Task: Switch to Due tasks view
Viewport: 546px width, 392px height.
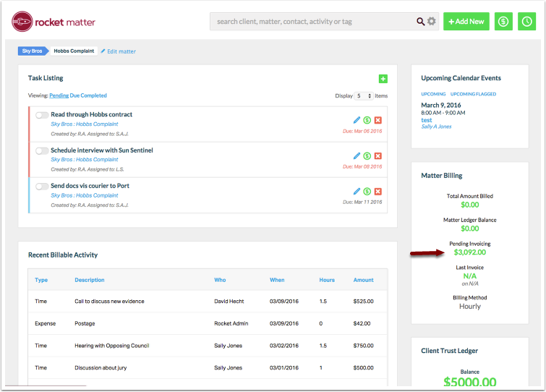Action: 74,95
